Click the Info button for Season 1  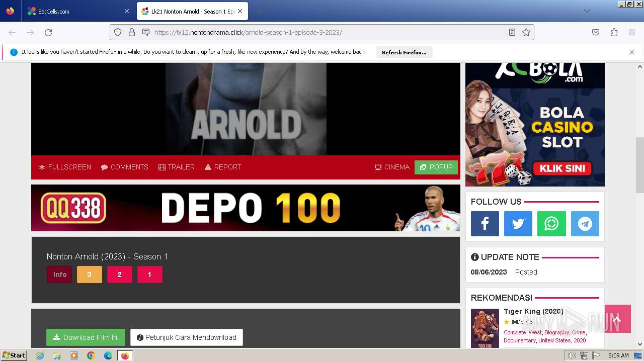(60, 275)
